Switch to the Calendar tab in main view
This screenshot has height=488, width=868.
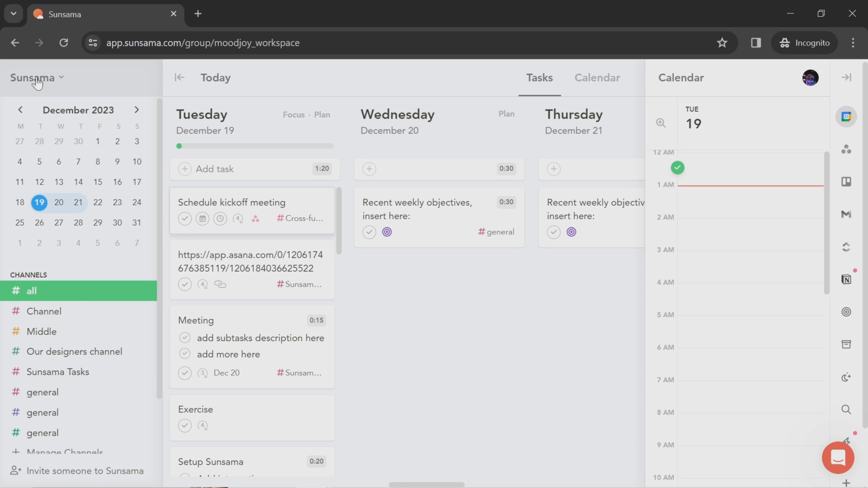(597, 77)
